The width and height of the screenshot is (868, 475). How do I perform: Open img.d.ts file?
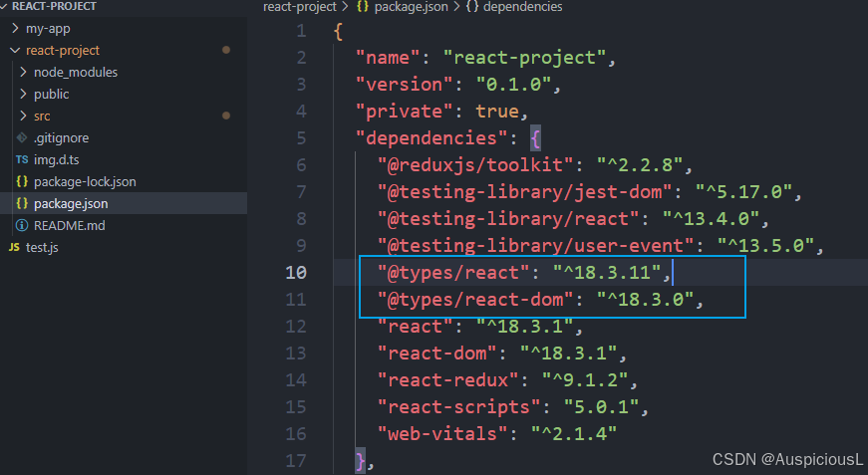pyautogui.click(x=57, y=159)
